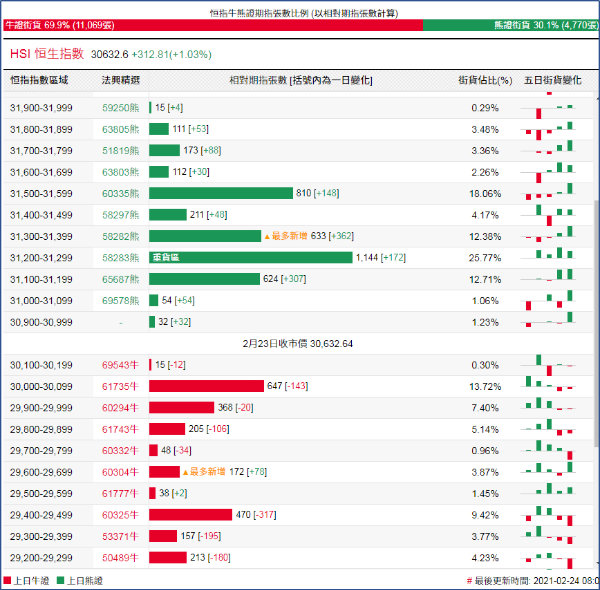The width and height of the screenshot is (600, 590).
Task: Open warrant link 69543牛
Action: pyautogui.click(x=120, y=365)
